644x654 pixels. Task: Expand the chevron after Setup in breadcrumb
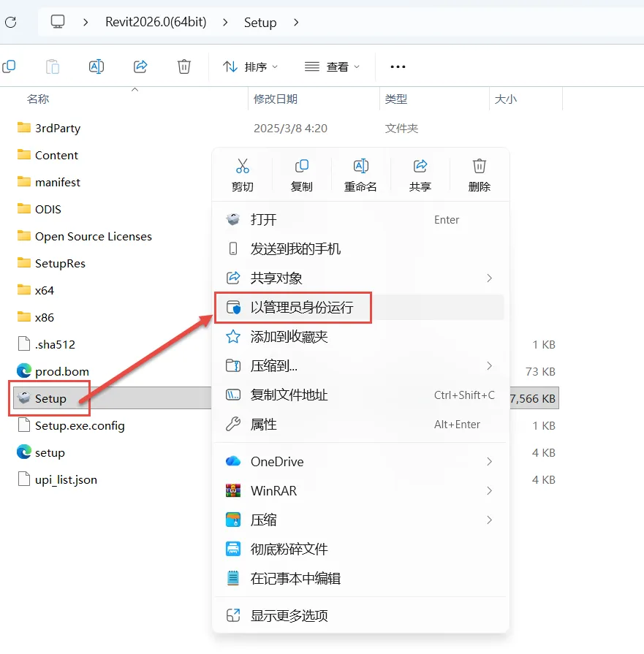(296, 22)
